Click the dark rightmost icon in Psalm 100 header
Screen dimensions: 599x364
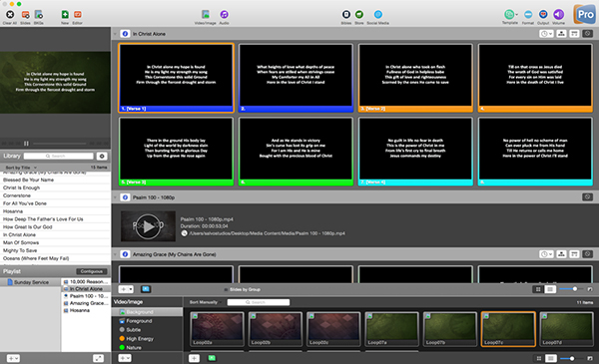pyautogui.click(x=588, y=196)
